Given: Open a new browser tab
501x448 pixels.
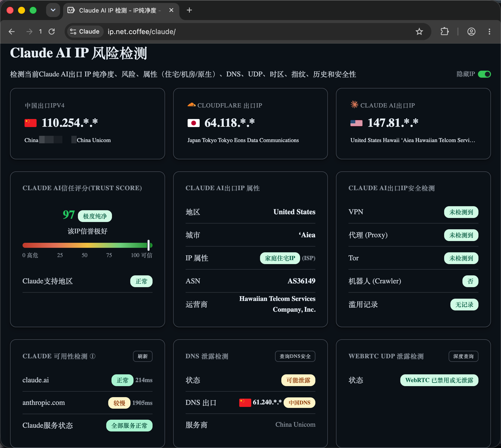Looking at the screenshot, I should (x=189, y=10).
